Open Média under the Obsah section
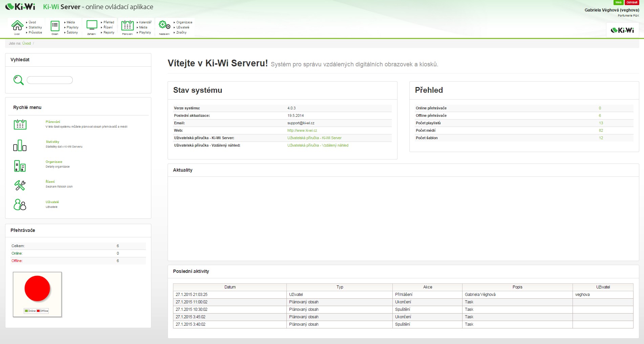Image resolution: width=644 pixels, height=344 pixels. 70,22
